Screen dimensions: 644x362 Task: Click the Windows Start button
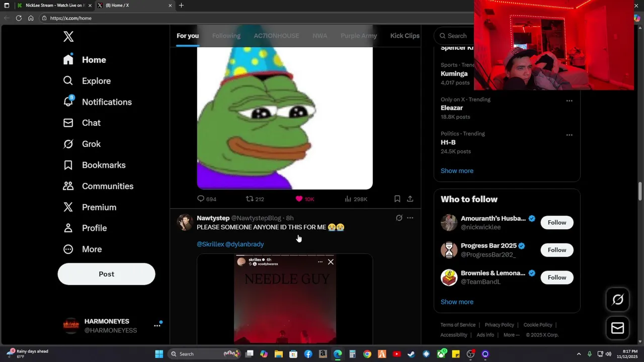[x=159, y=354]
